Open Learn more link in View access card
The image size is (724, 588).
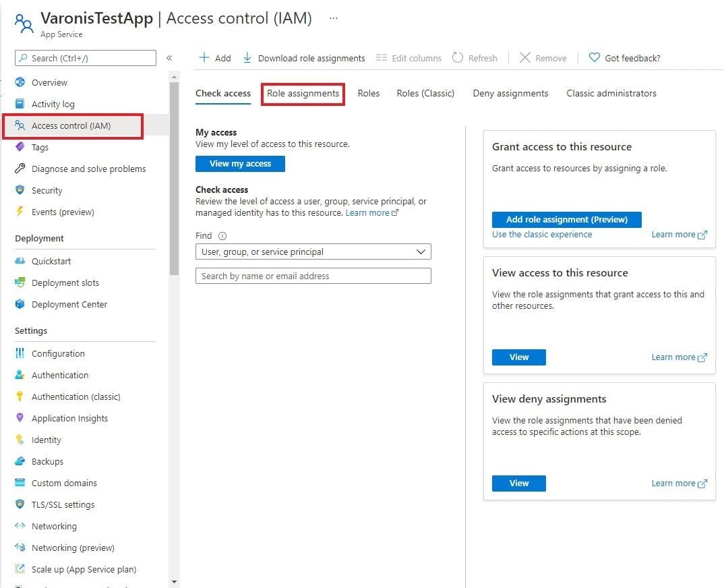679,357
